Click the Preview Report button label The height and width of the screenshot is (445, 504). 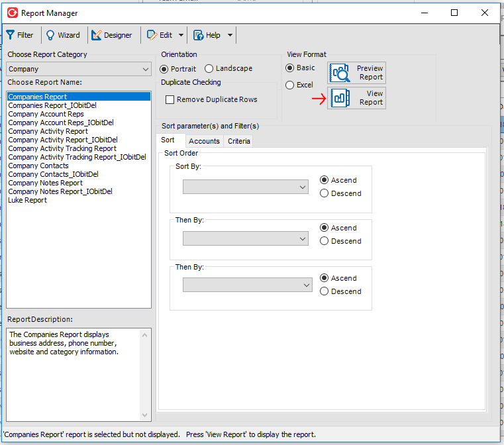[x=370, y=73]
